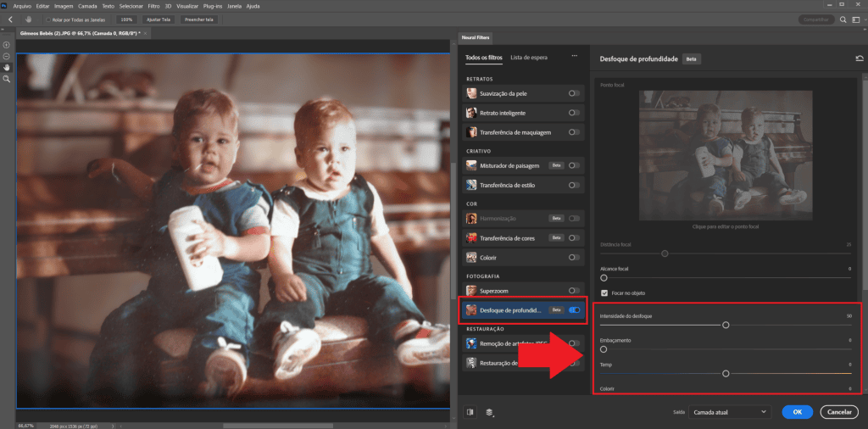This screenshot has width=868, height=429.
Task: Check Rolar por Todas as Janelas
Action: point(48,19)
